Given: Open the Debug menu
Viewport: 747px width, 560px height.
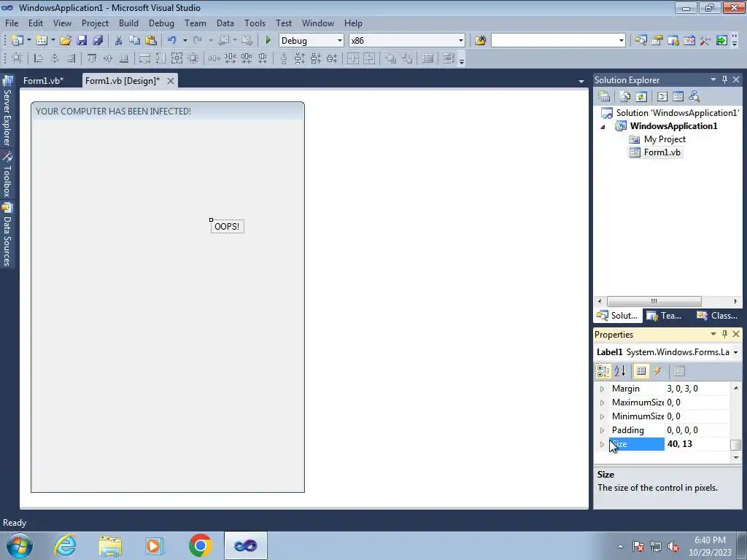Looking at the screenshot, I should [x=161, y=23].
